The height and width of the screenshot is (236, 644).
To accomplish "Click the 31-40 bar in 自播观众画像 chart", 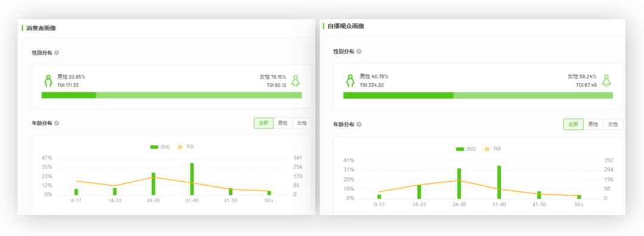I will [499, 182].
